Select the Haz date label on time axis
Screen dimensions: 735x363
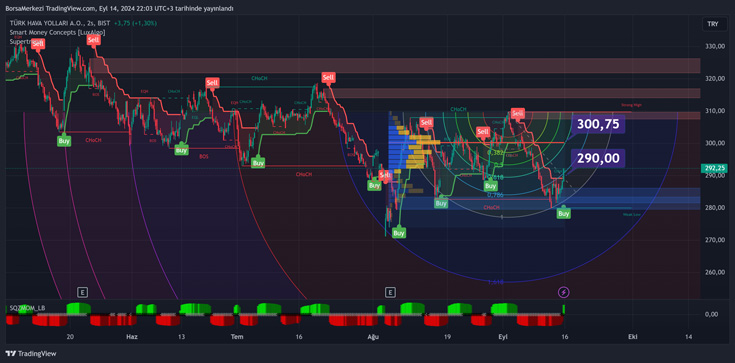click(x=131, y=337)
